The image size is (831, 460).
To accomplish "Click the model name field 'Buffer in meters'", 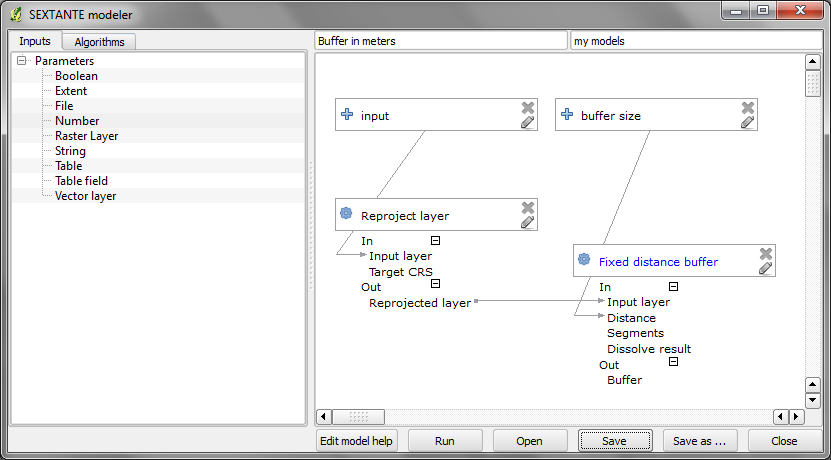I will (440, 41).
